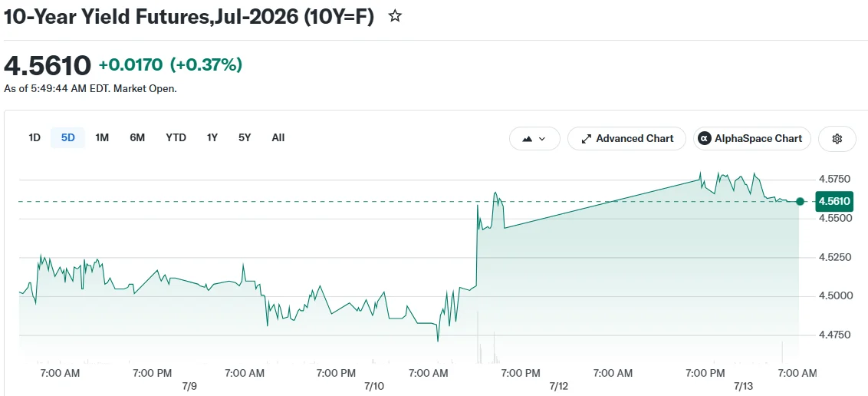
Task: Click the 7/12 date axis label
Action: [x=558, y=386]
